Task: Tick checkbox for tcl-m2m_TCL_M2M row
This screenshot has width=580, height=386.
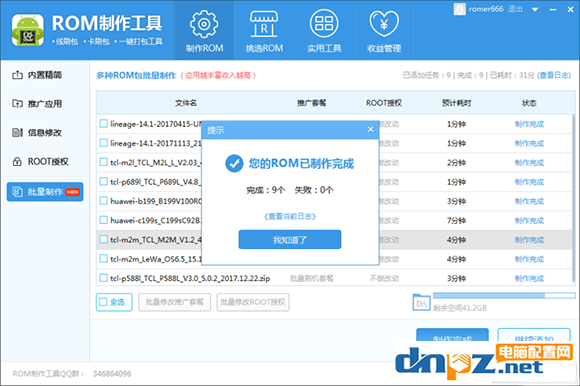Action: coord(103,239)
